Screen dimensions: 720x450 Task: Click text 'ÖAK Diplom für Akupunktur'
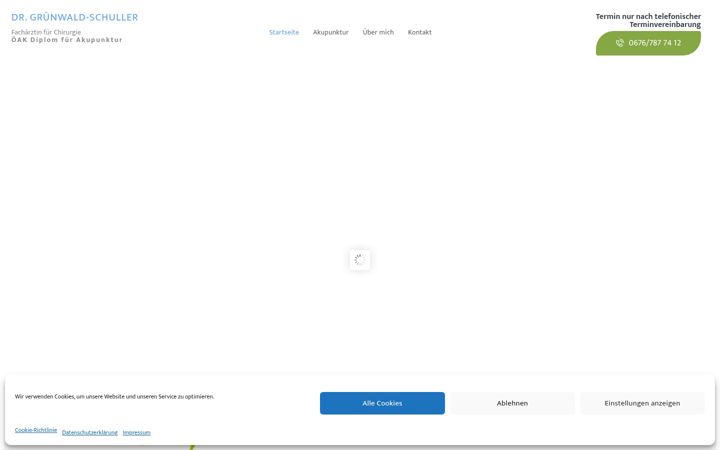click(x=67, y=40)
